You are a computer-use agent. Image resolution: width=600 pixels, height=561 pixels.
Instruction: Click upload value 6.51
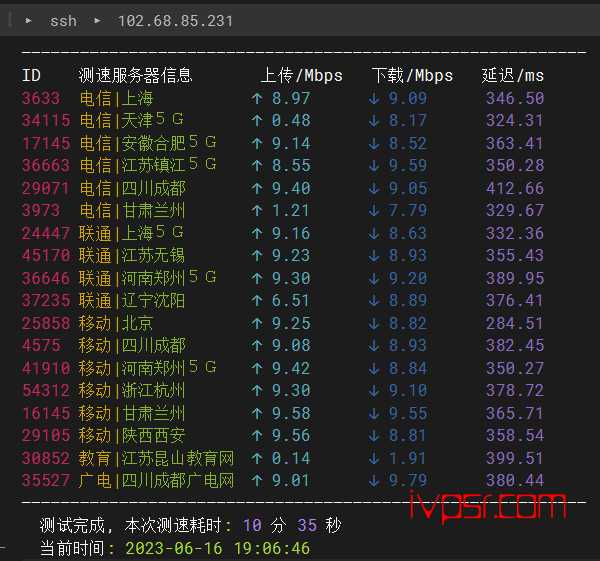291,300
